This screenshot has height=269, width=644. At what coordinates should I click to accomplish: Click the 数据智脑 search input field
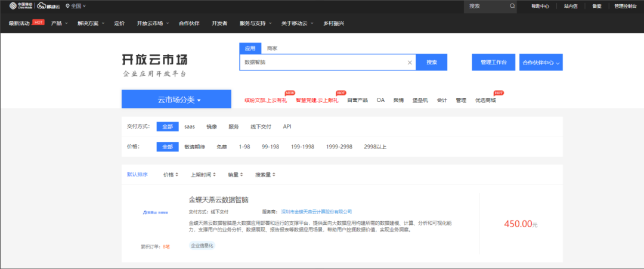click(322, 62)
